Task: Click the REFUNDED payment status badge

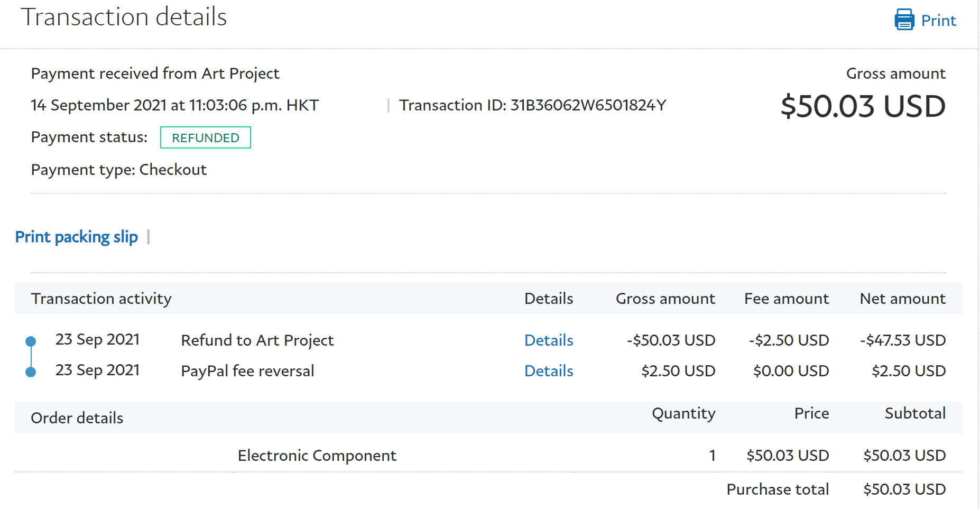Action: tap(205, 138)
